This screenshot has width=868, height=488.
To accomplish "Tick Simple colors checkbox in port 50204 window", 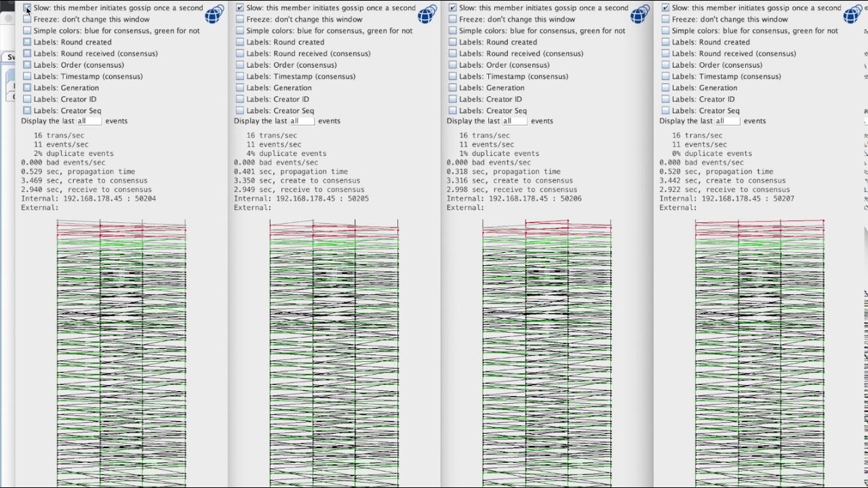I will point(27,31).
